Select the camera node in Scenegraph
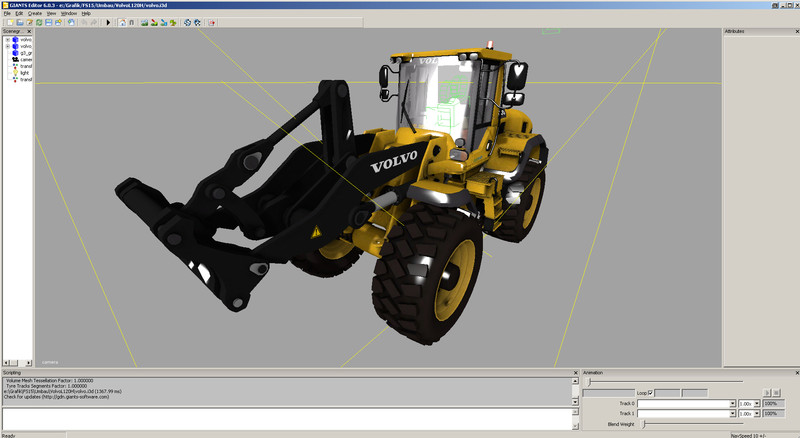This screenshot has height=438, width=800. (22, 60)
